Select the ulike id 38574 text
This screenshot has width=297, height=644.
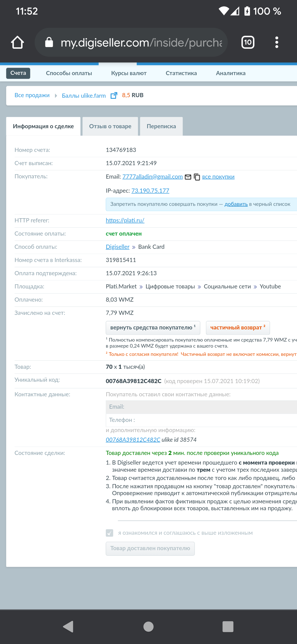click(179, 440)
